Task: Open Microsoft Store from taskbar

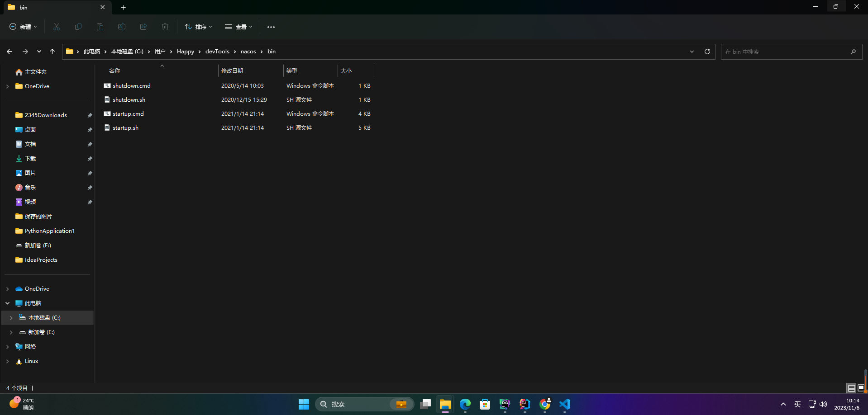Action: [x=485, y=404]
